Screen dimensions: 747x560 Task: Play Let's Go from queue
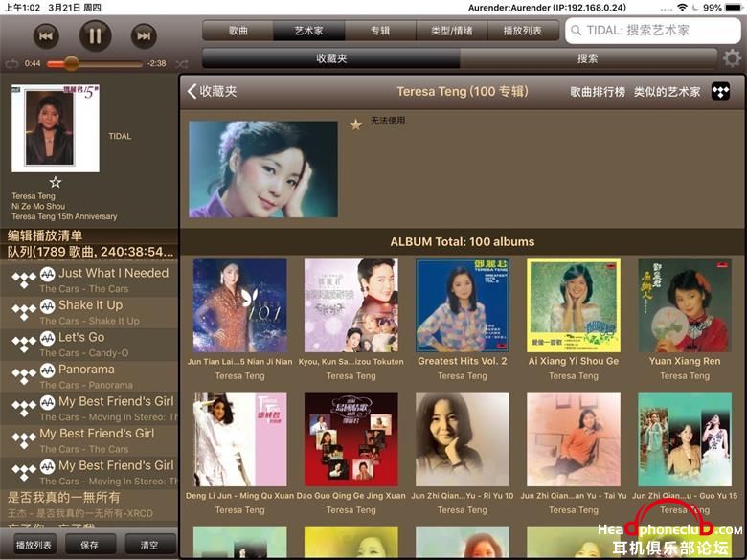89,345
